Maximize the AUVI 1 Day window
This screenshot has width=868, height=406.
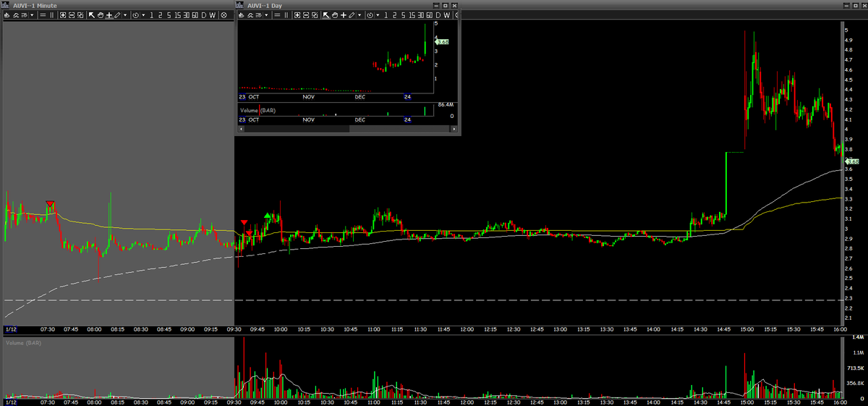(x=445, y=6)
